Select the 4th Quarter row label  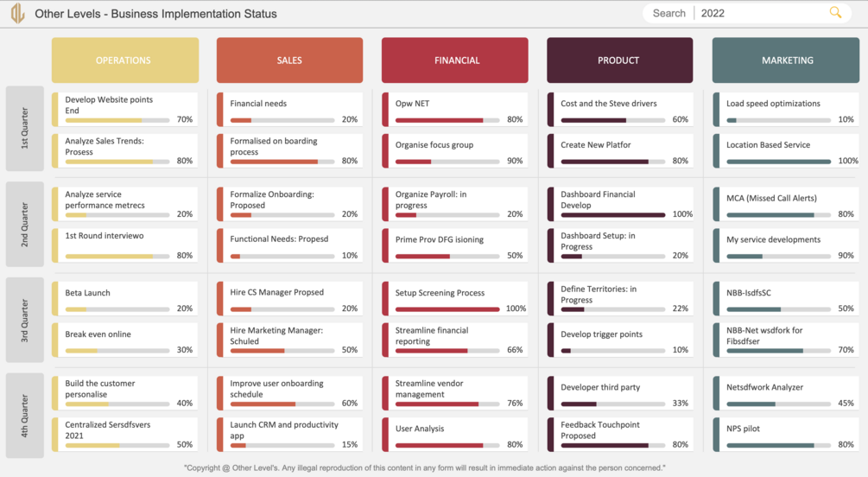click(x=25, y=416)
